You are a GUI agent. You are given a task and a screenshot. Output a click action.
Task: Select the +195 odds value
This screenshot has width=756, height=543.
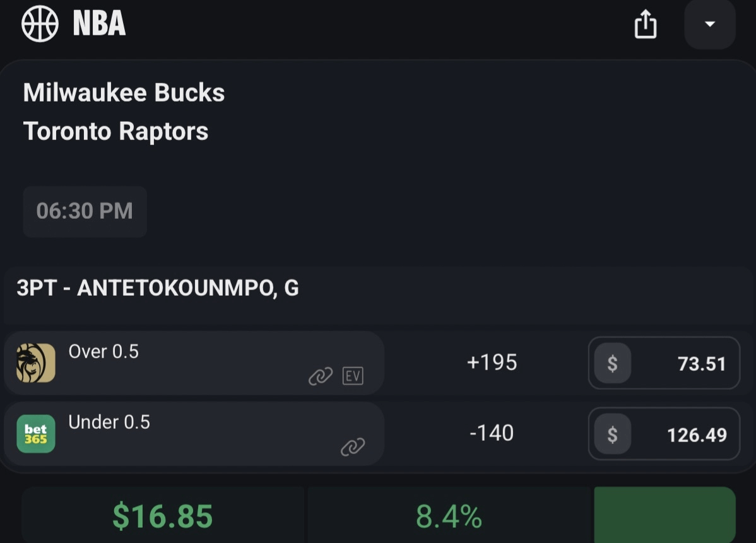pyautogui.click(x=492, y=363)
